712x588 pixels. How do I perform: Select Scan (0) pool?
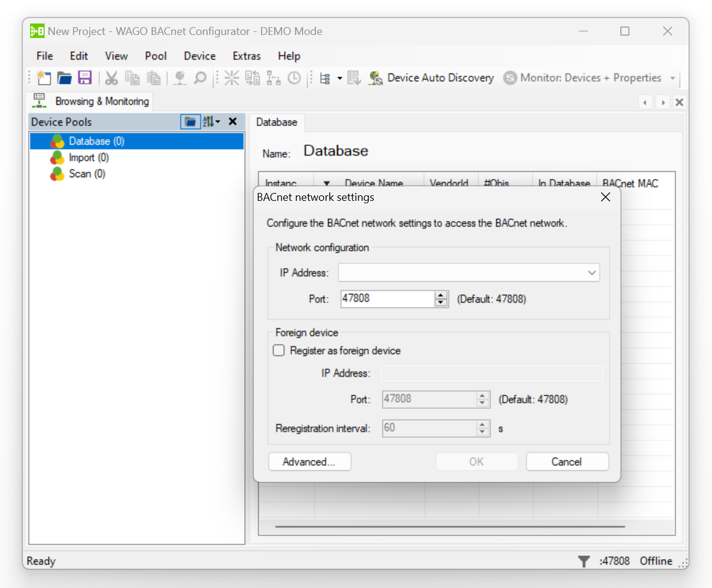pyautogui.click(x=78, y=174)
